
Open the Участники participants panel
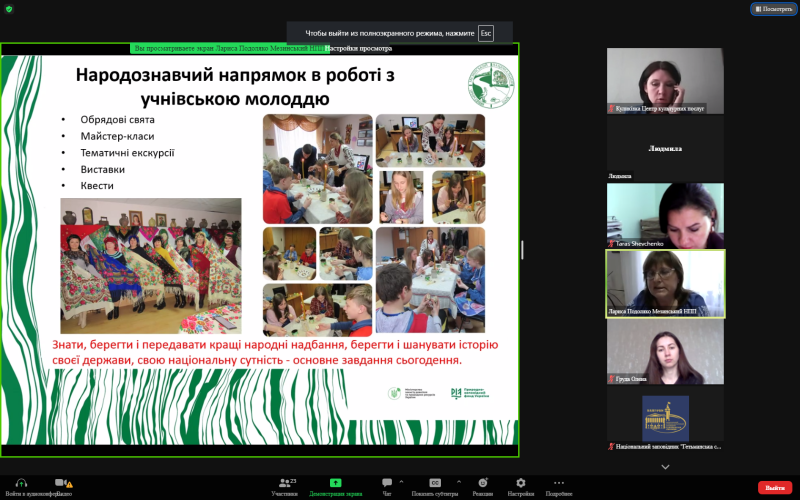click(284, 484)
